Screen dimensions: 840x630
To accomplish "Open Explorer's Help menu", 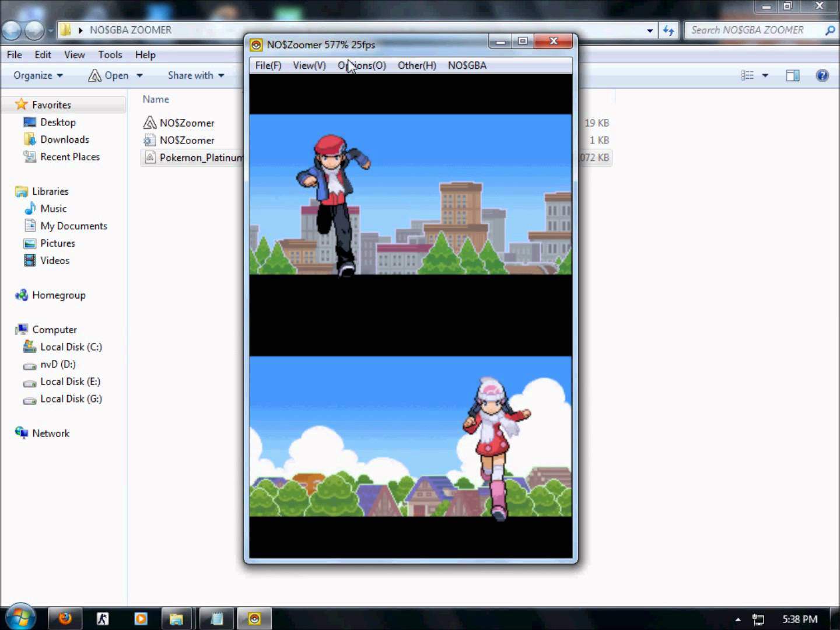I will click(145, 55).
